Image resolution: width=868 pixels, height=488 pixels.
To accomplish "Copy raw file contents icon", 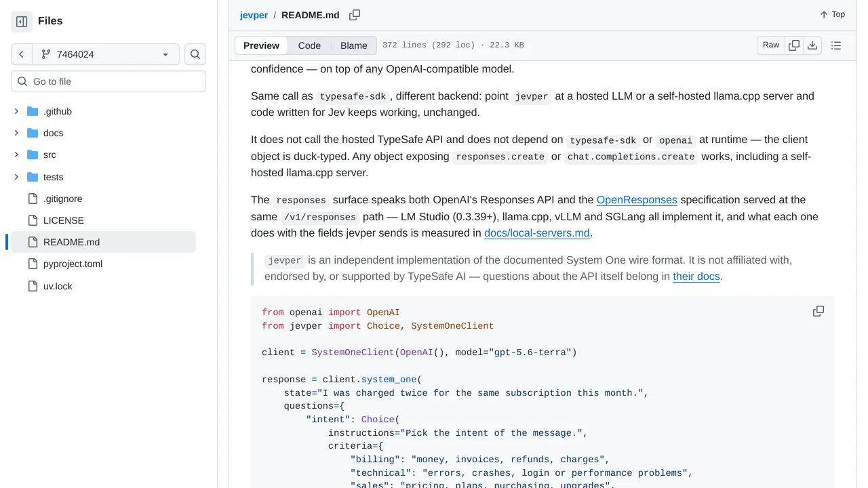I will 794,45.
